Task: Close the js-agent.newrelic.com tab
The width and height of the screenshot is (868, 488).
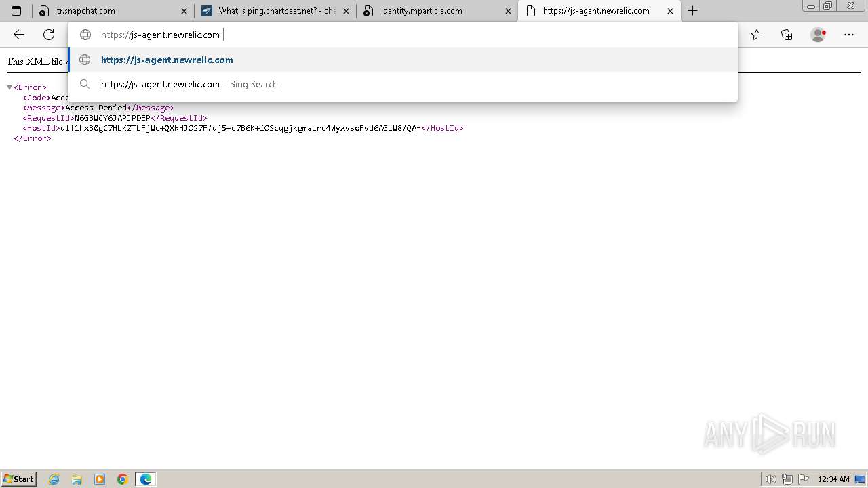Action: coord(671,11)
